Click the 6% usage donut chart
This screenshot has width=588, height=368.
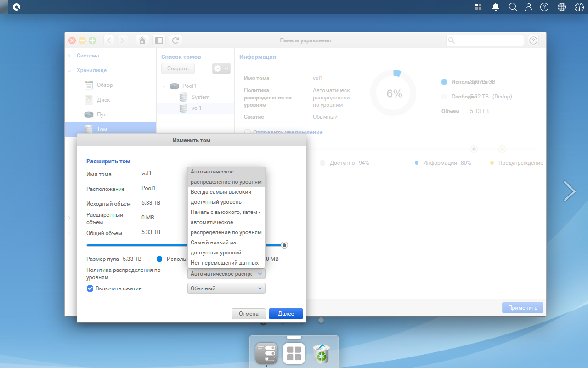pos(394,93)
